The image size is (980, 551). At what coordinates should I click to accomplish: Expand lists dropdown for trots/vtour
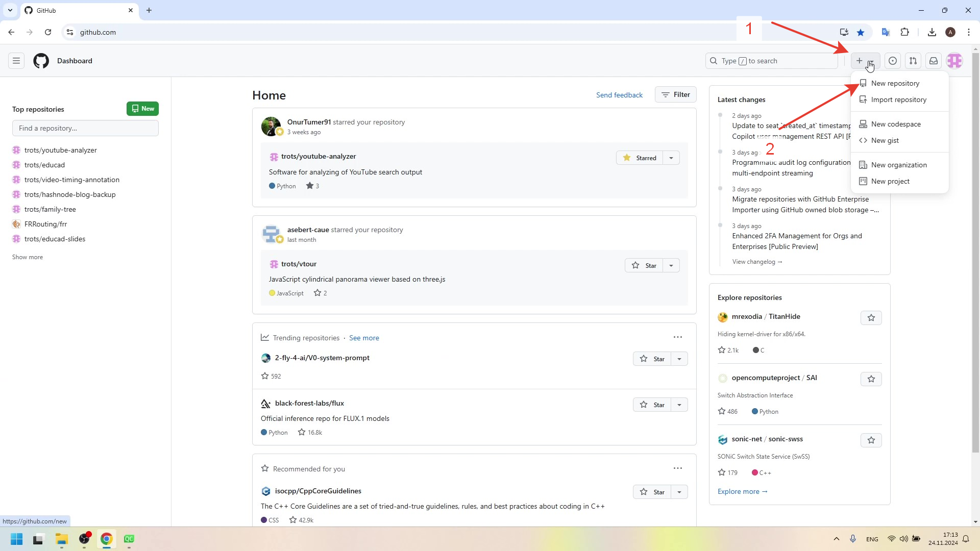[x=671, y=265]
